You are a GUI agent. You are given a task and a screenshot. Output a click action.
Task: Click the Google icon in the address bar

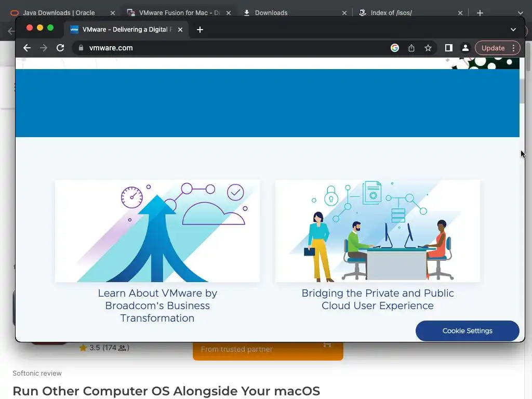[x=395, y=48]
